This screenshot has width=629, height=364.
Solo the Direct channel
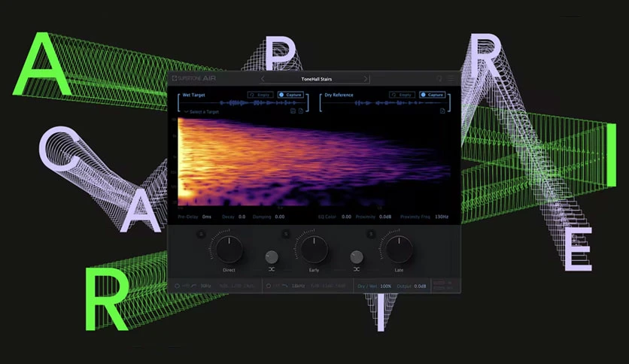tap(202, 234)
